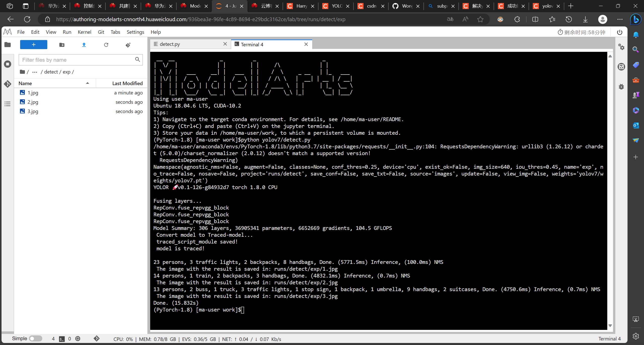This screenshot has height=345, width=644.
Task: Expand the collapsed breadcrumb ellipsis
Action: [x=35, y=72]
